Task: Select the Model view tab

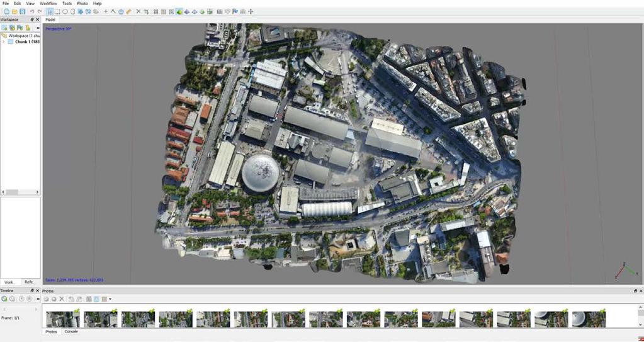Action: click(x=50, y=19)
